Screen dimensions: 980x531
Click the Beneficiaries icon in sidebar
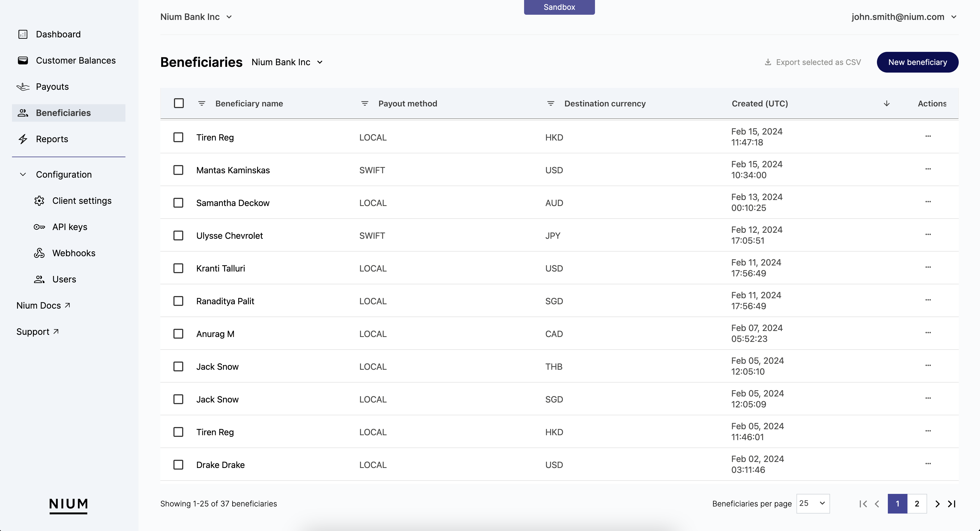coord(23,112)
